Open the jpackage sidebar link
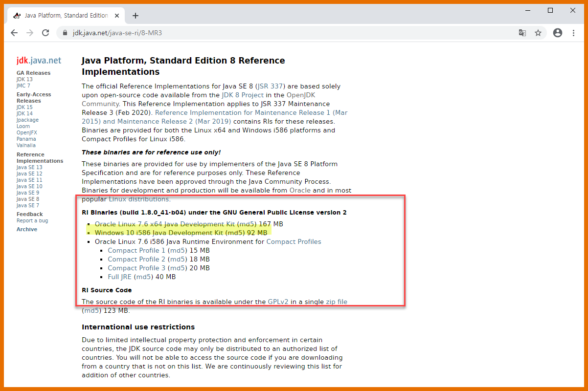 (27, 120)
